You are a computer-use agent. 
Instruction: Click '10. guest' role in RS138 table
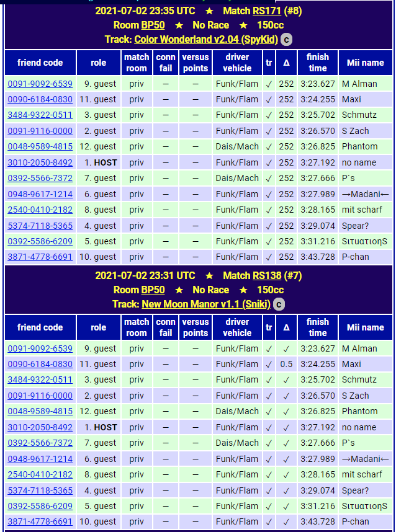point(98,521)
